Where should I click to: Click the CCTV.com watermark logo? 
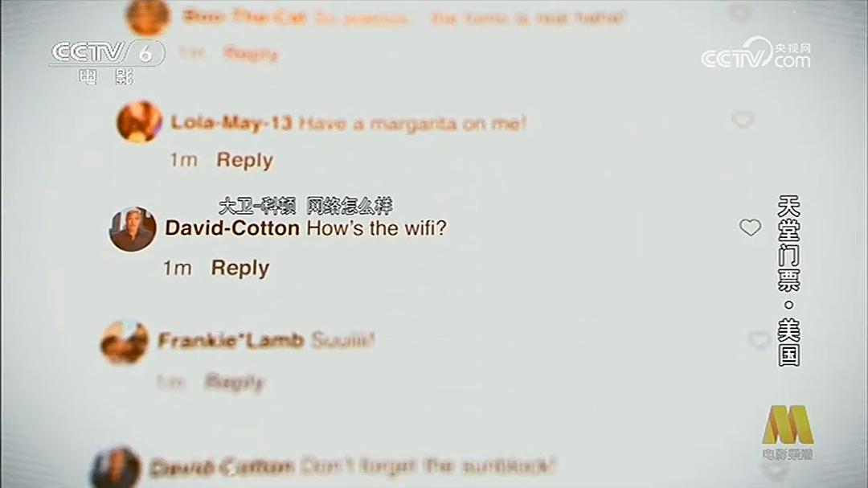(756, 54)
